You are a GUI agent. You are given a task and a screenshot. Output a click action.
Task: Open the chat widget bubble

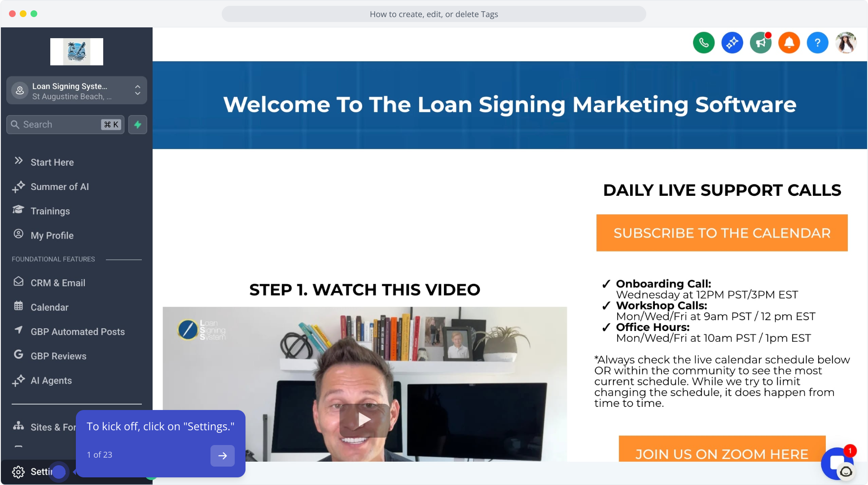pyautogui.click(x=837, y=463)
